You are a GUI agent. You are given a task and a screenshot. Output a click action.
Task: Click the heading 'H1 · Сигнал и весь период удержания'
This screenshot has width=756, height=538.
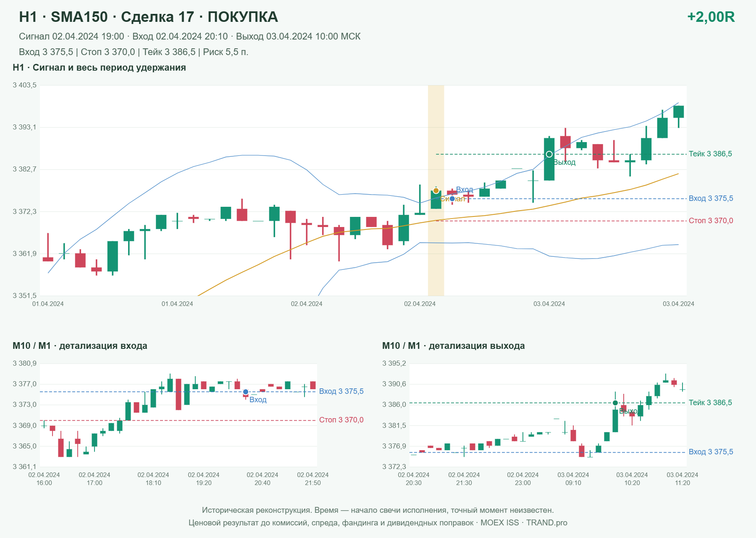[99, 68]
